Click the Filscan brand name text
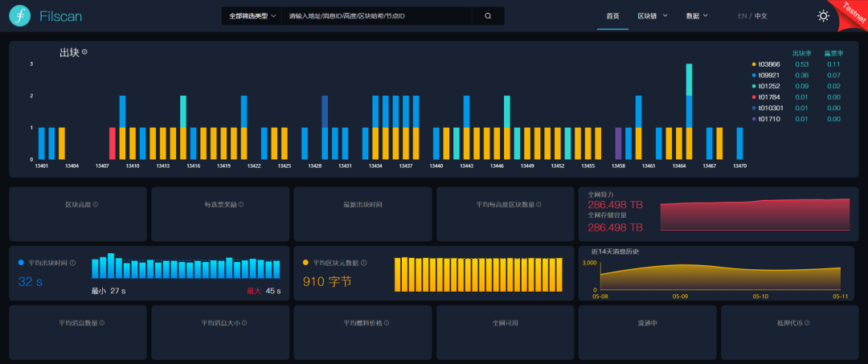This screenshot has width=868, height=364. pyautogui.click(x=61, y=17)
